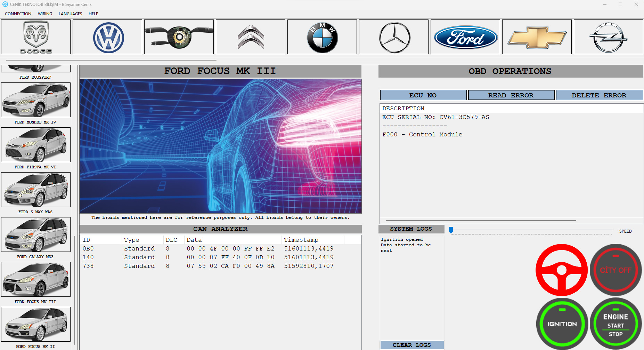Select the FORD FIESTA MK VI thumbnail
The height and width of the screenshot is (350, 644).
[36, 145]
